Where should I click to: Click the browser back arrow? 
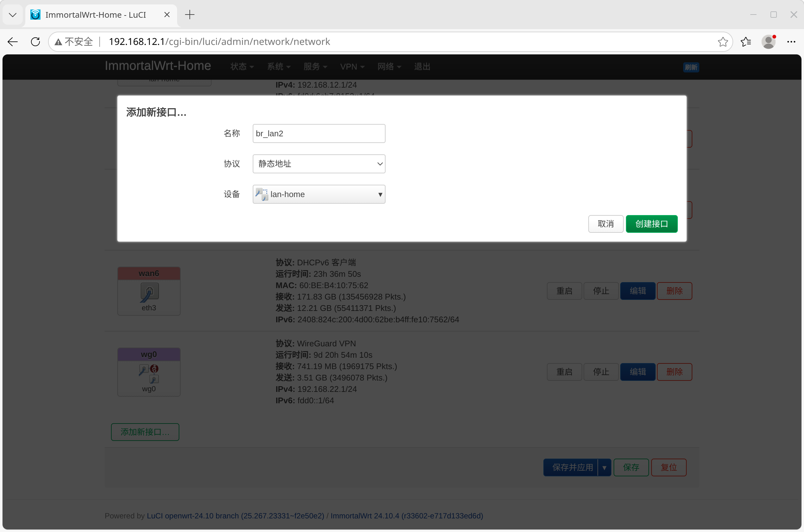13,42
